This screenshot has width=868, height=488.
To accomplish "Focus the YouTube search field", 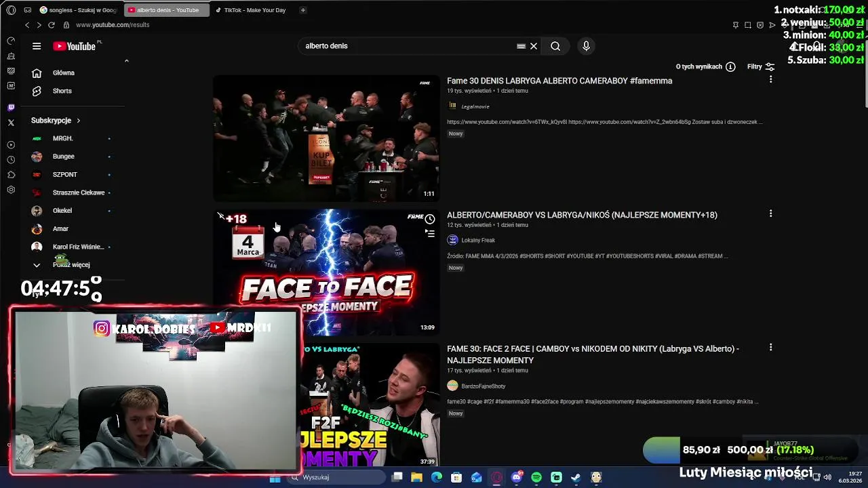I will 407,46.
